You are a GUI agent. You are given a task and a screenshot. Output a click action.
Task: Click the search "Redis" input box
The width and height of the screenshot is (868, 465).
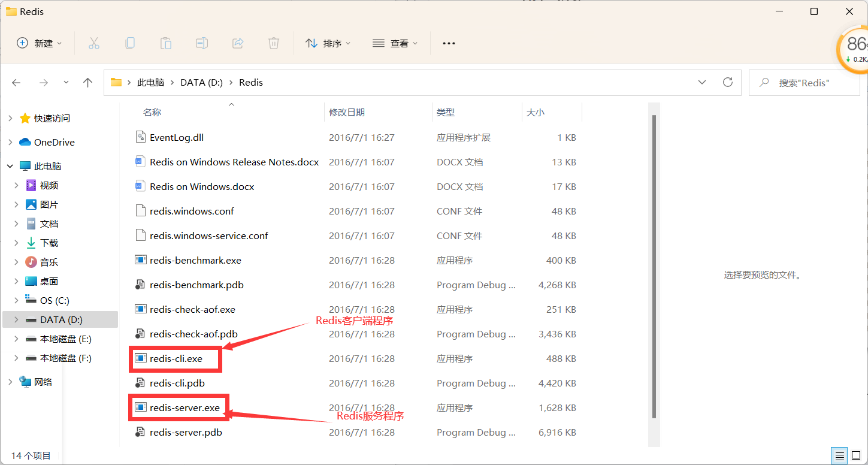point(805,83)
